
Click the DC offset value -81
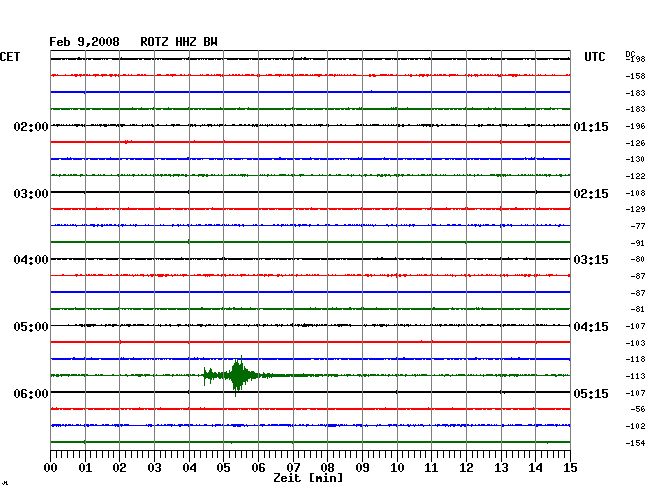pyautogui.click(x=638, y=309)
